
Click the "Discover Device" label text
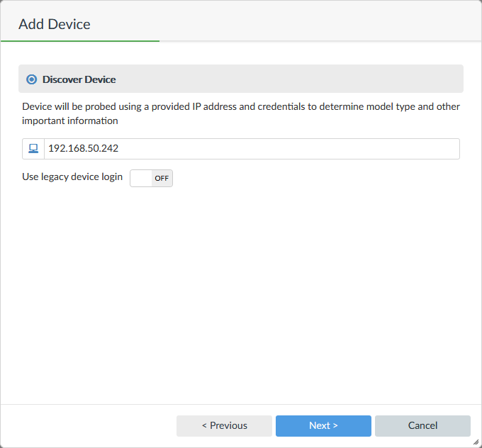pyautogui.click(x=79, y=79)
